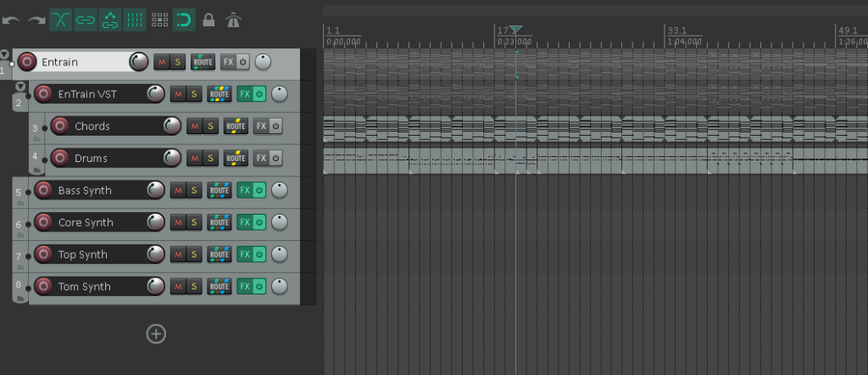Enable snap magnet icon
868x375 pixels.
[184, 19]
